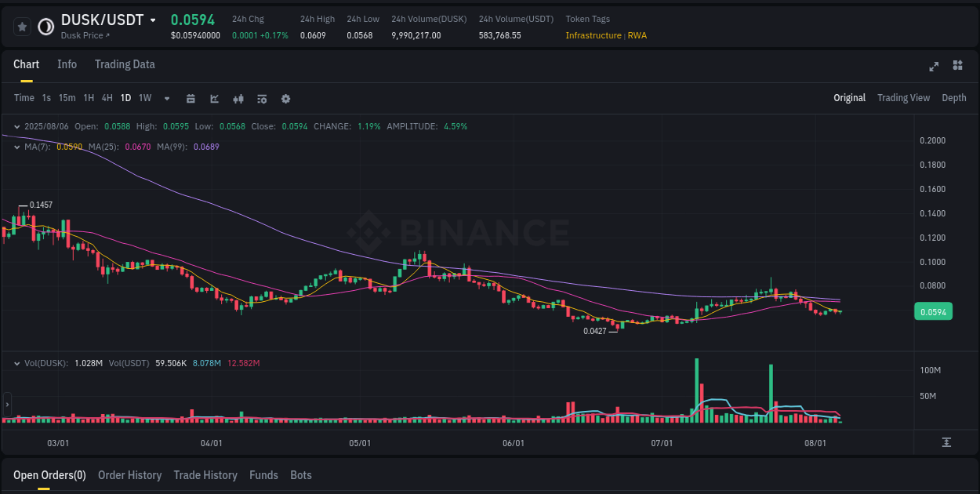Open the widgets layout icon

click(x=957, y=64)
